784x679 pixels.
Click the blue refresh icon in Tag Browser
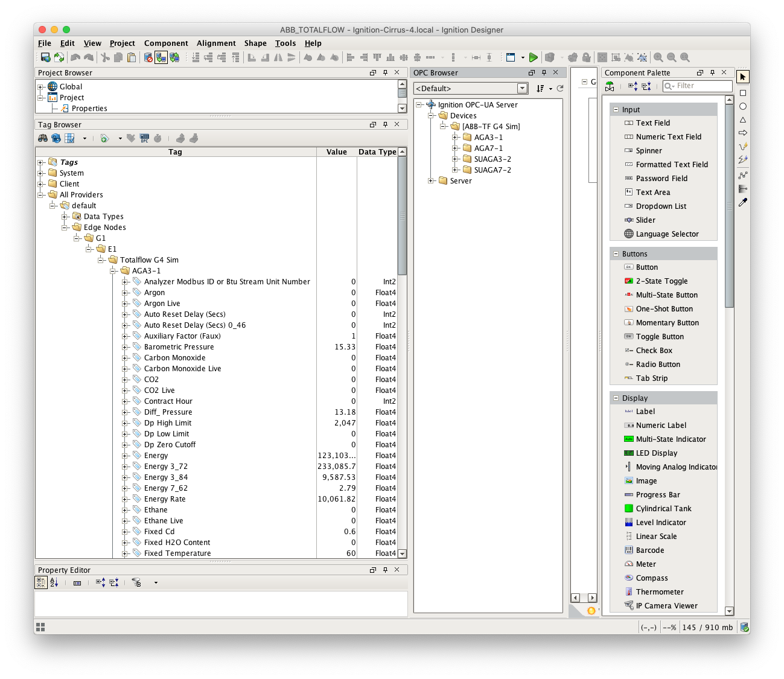[56, 138]
